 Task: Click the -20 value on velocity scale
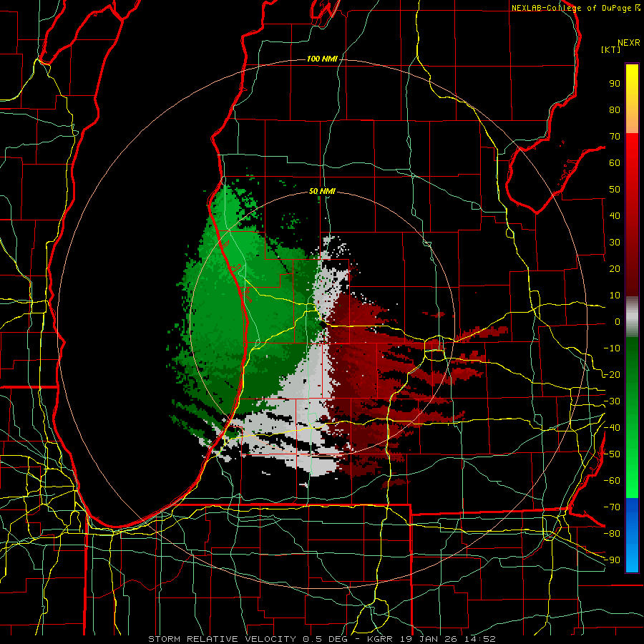(612, 375)
